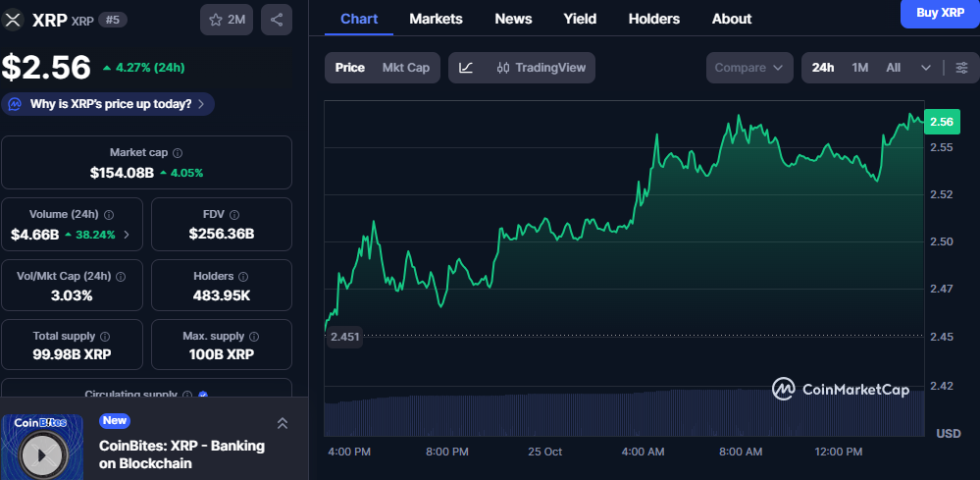This screenshot has height=480, width=980.
Task: Select the line chart icon
Action: pos(466,68)
